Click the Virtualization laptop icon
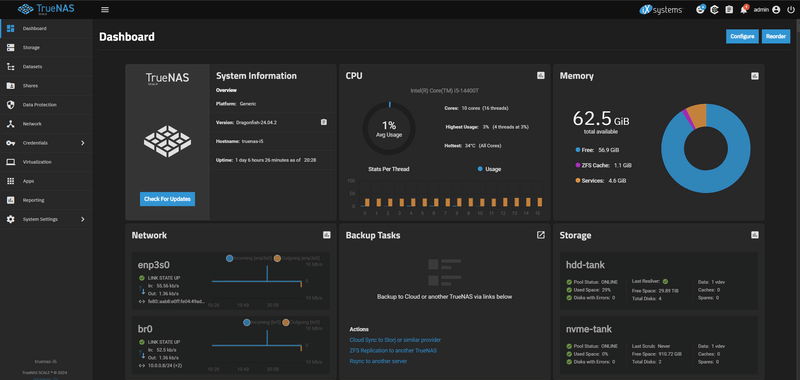 (11, 162)
